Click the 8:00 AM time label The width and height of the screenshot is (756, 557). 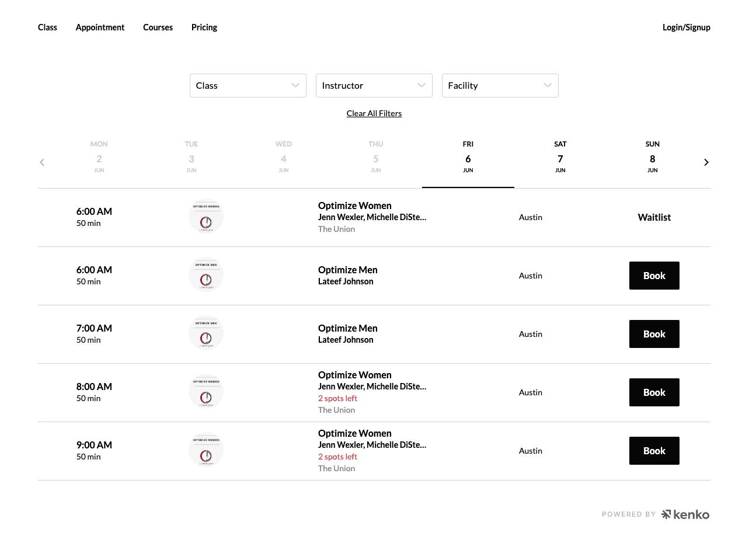(94, 387)
